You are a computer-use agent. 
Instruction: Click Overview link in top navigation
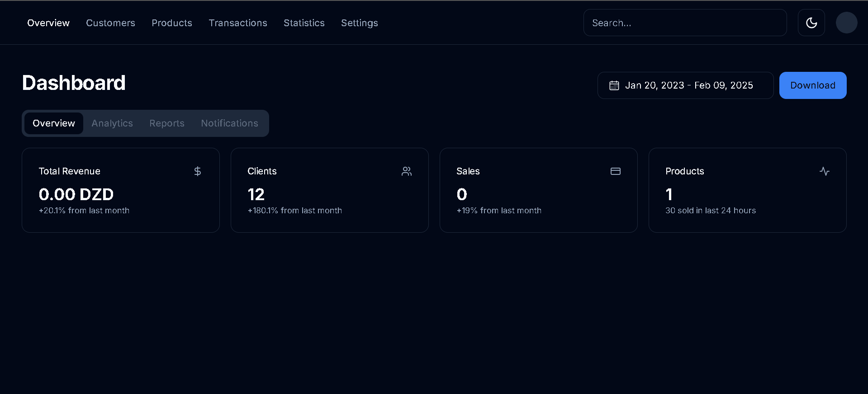[x=48, y=23]
